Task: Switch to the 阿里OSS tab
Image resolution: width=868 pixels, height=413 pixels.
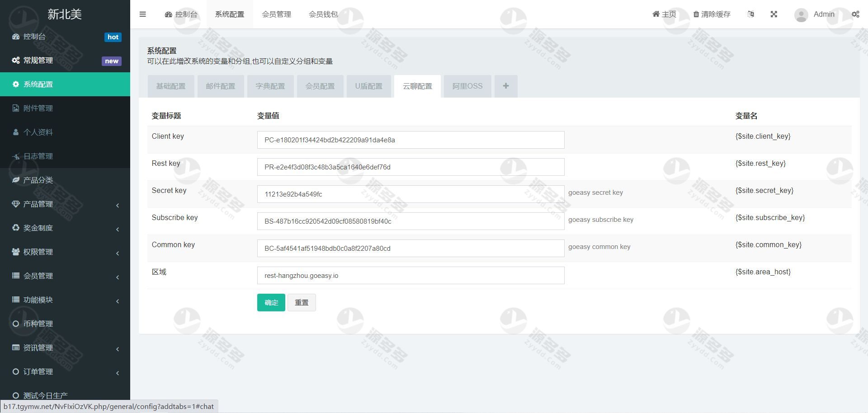Action: [467, 86]
